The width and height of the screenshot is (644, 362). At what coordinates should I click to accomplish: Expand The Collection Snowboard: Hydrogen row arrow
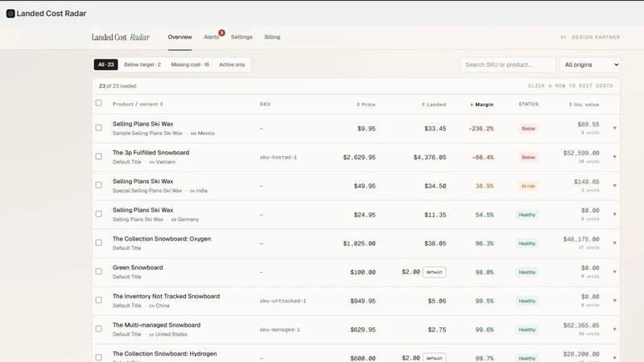[614, 358]
